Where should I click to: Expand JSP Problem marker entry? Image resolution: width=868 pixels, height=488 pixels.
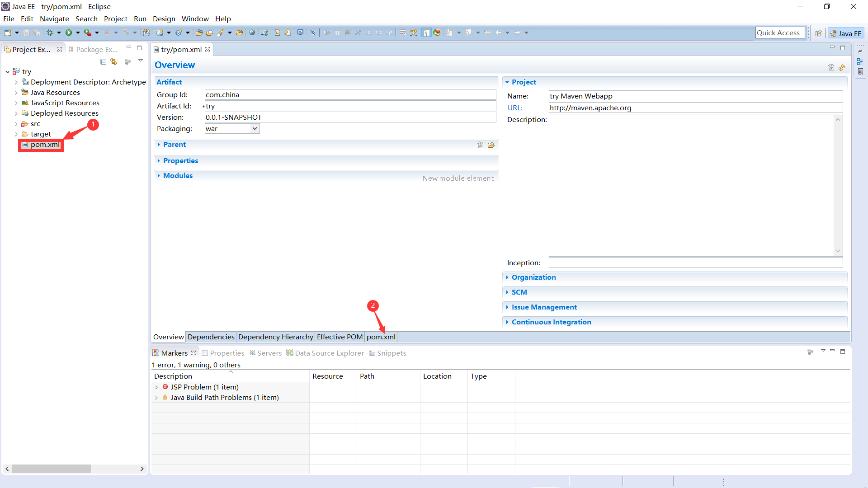tap(156, 387)
